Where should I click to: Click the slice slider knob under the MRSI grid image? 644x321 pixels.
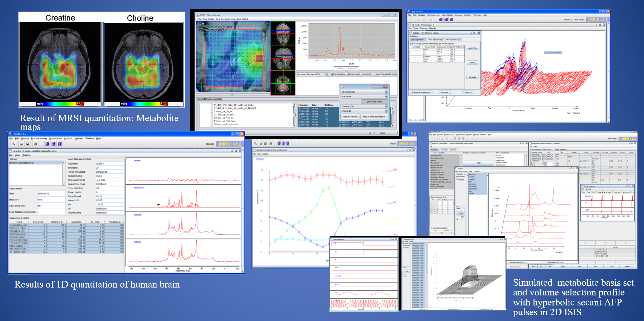point(232,94)
